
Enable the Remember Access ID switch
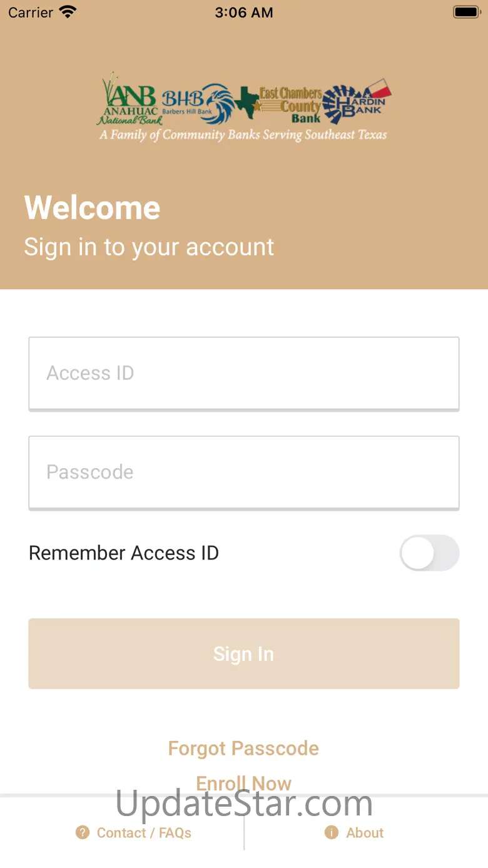click(x=429, y=553)
